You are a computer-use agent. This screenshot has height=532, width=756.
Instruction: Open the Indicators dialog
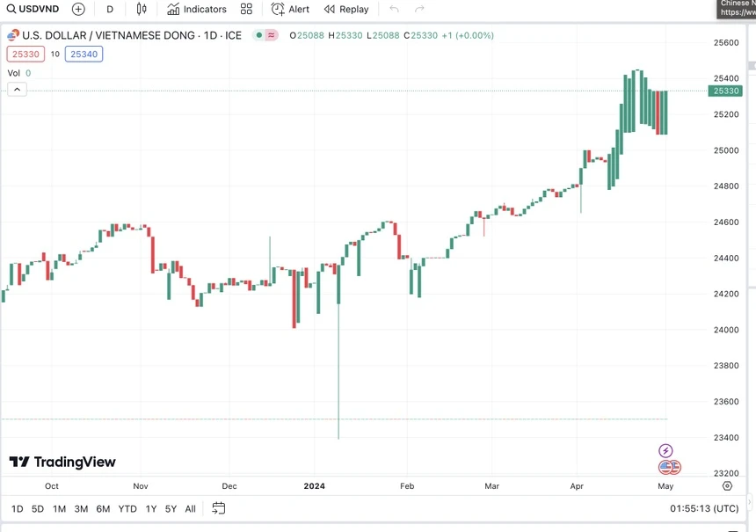(x=197, y=9)
